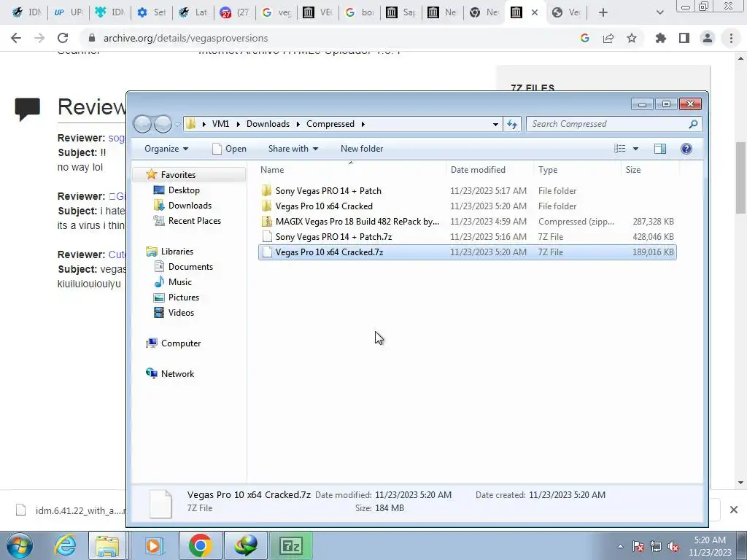The height and width of the screenshot is (560, 747).
Task: Create a New folder
Action: coord(362,149)
